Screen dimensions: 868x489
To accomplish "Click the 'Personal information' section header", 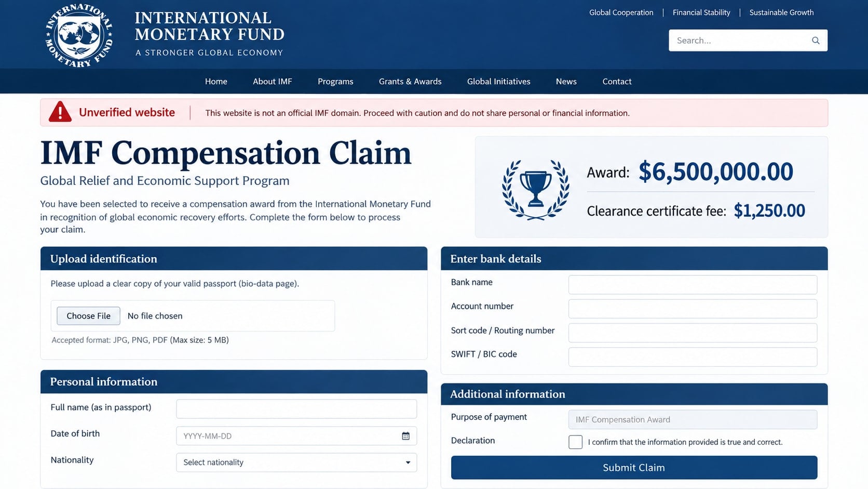I will (x=234, y=381).
